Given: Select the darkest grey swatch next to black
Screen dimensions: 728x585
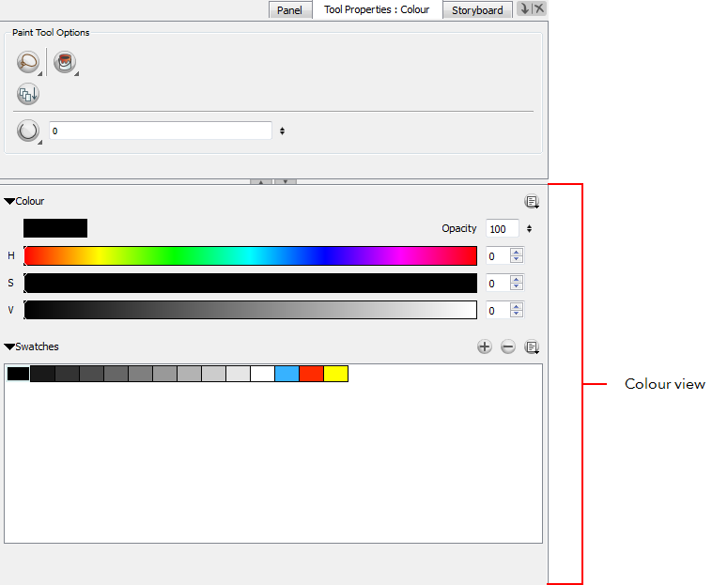Looking at the screenshot, I should click(x=42, y=374).
